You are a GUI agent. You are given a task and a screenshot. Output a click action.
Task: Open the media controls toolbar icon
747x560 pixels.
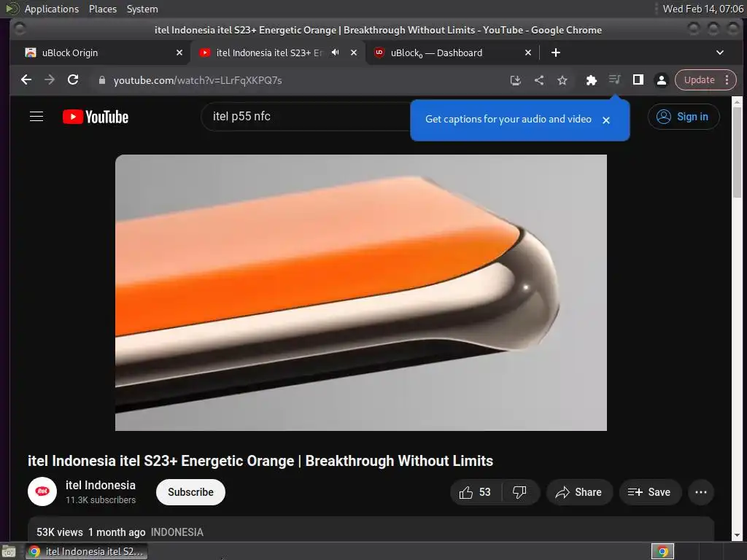pos(614,79)
